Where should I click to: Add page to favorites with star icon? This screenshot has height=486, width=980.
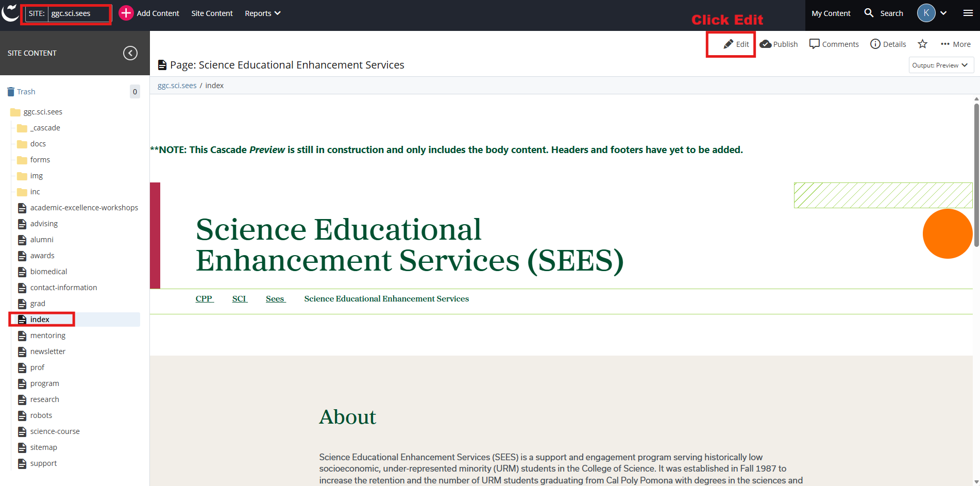[922, 44]
